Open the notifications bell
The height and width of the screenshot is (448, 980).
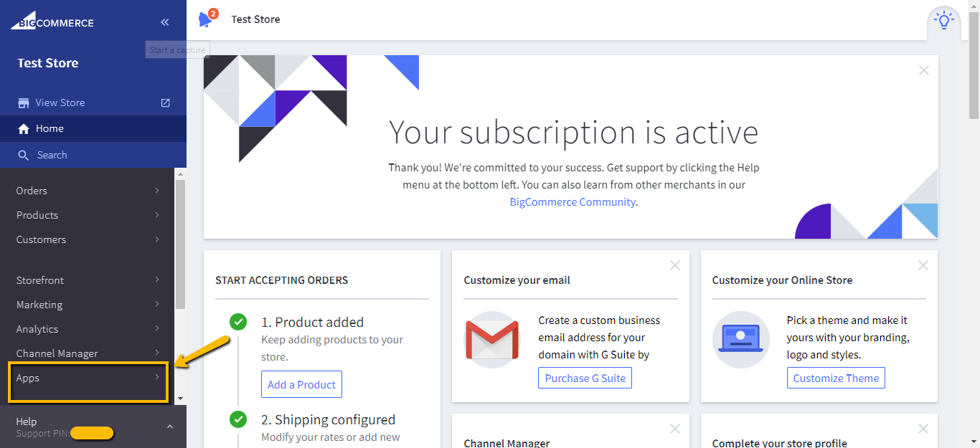[x=205, y=19]
